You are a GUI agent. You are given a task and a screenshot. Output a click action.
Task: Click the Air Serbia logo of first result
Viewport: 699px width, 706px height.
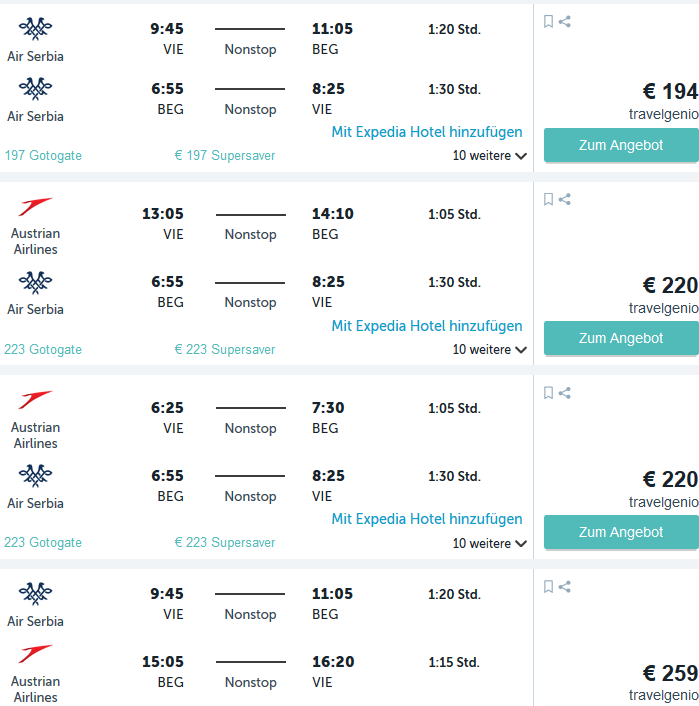click(x=35, y=28)
